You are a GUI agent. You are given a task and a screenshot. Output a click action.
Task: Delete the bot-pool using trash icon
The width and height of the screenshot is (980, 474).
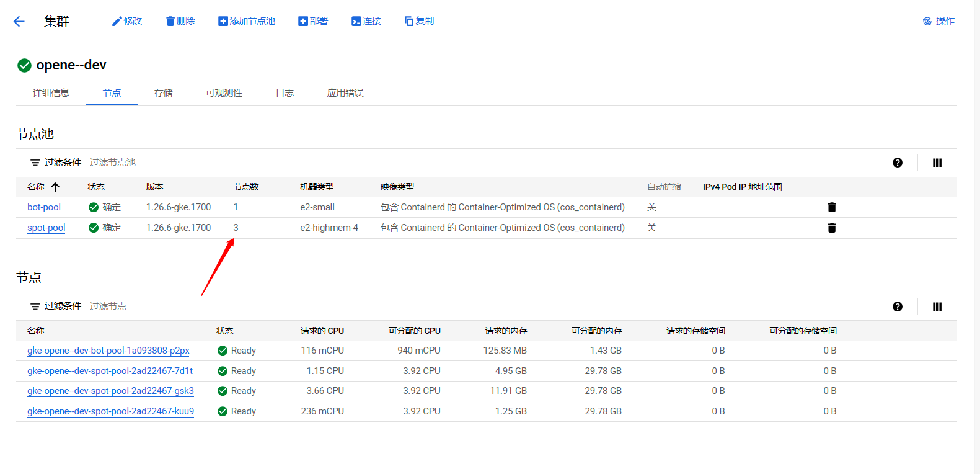(x=832, y=207)
